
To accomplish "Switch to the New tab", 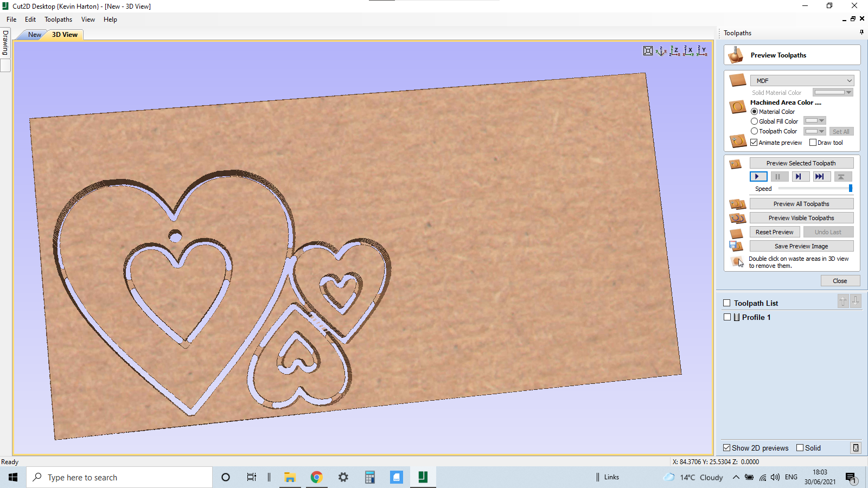I will (x=34, y=35).
